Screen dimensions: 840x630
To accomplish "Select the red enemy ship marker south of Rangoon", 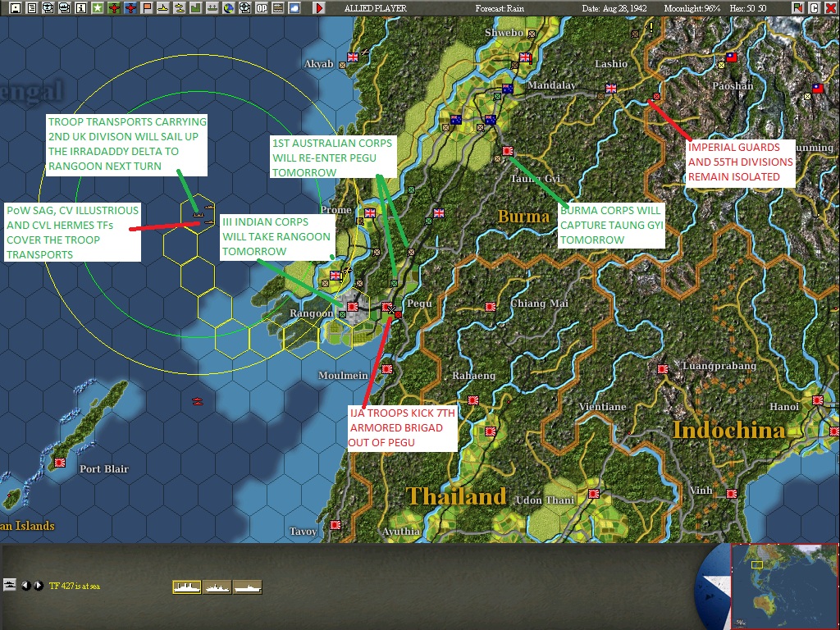I will pos(197,400).
